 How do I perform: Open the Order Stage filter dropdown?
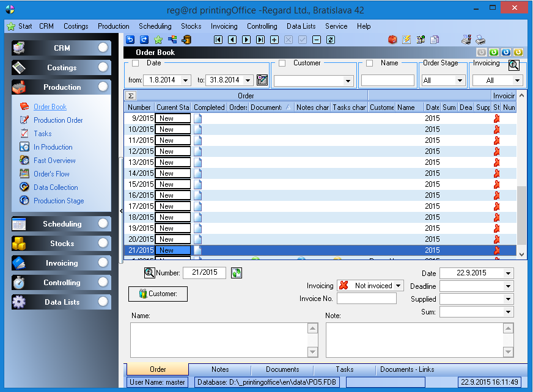click(x=460, y=81)
